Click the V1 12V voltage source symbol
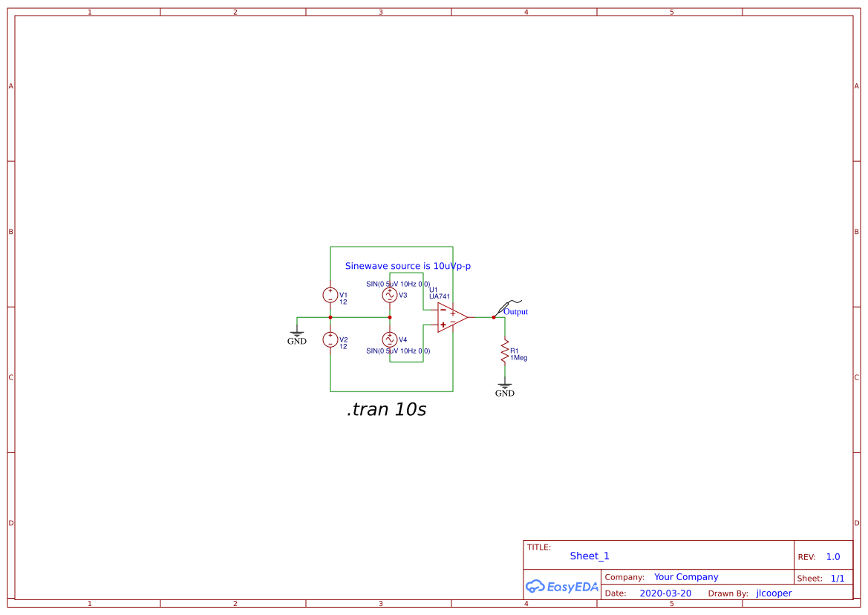 [330, 294]
